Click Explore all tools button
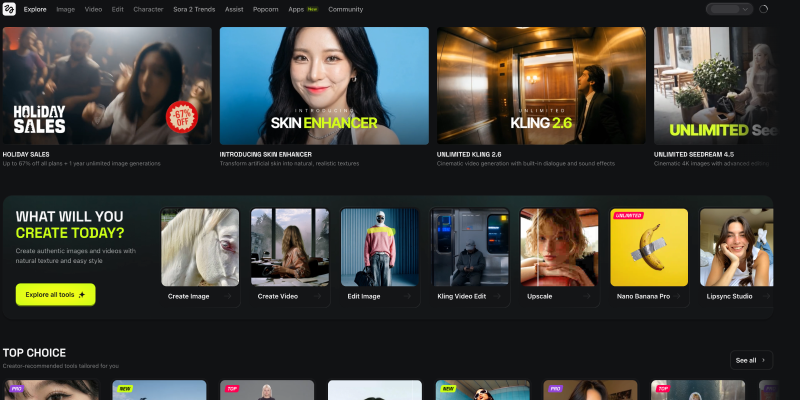The width and height of the screenshot is (800, 400). click(x=56, y=294)
